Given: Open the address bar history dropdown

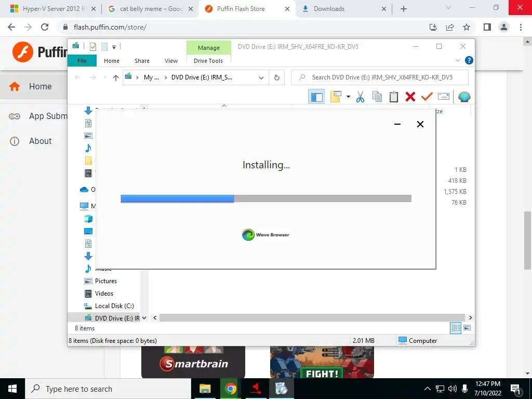Looking at the screenshot, I should [261, 78].
